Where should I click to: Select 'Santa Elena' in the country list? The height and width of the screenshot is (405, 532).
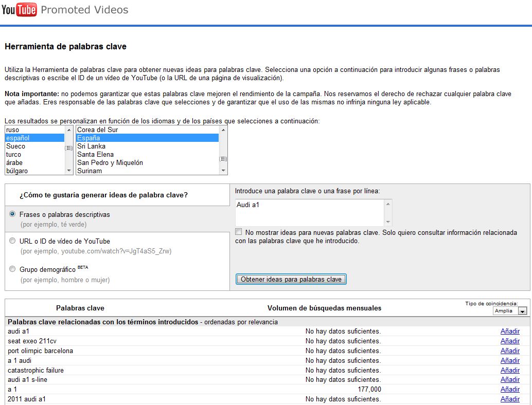click(148, 154)
